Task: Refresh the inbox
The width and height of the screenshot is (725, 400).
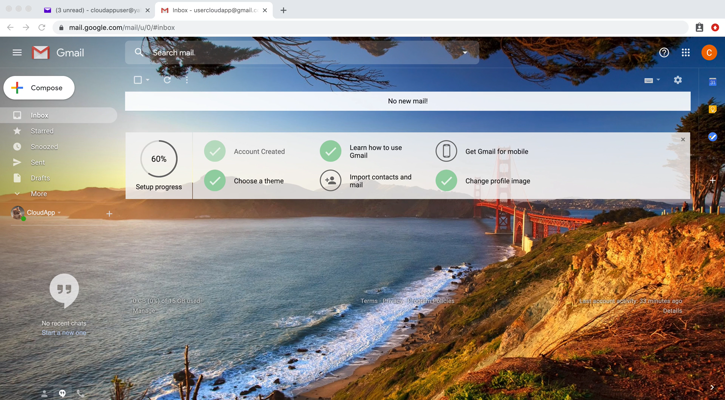Action: pyautogui.click(x=167, y=80)
